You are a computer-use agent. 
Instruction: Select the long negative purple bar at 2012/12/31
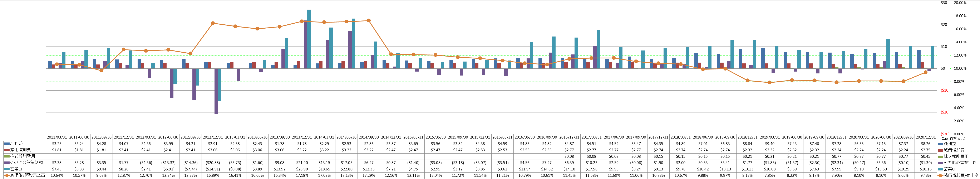216,91
